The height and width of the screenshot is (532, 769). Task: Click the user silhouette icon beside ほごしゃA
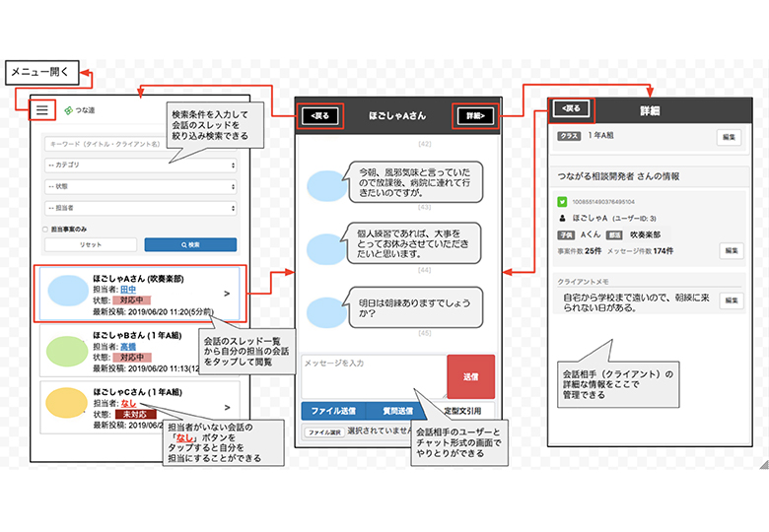561,217
